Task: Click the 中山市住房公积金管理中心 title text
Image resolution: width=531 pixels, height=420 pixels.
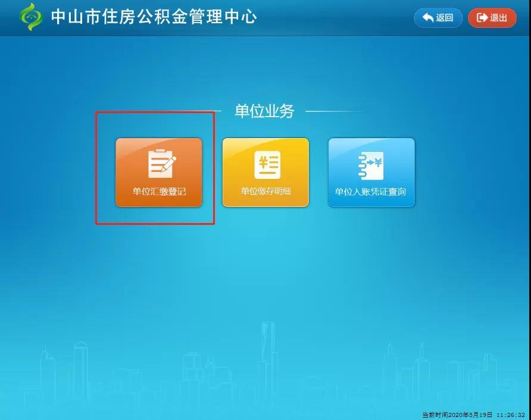Action: 154,17
